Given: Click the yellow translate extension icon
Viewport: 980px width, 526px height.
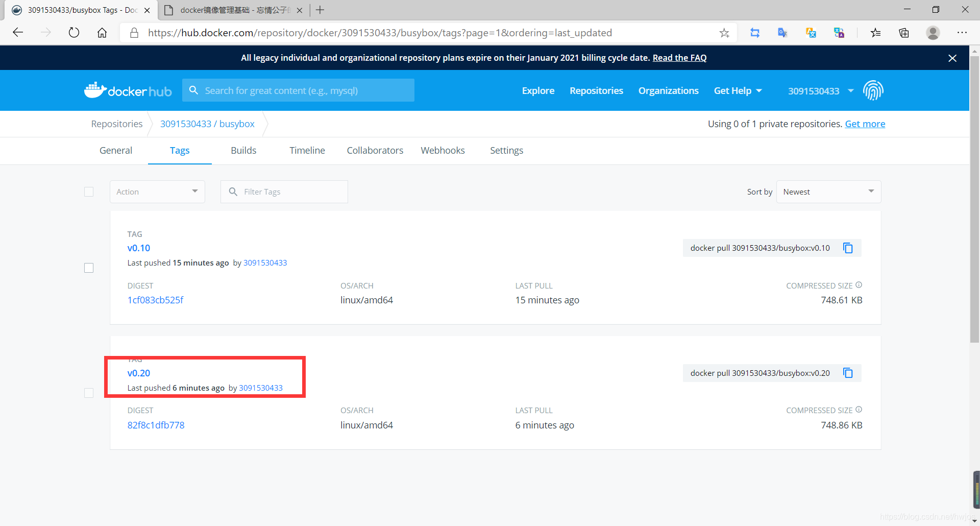Looking at the screenshot, I should pyautogui.click(x=811, y=33).
